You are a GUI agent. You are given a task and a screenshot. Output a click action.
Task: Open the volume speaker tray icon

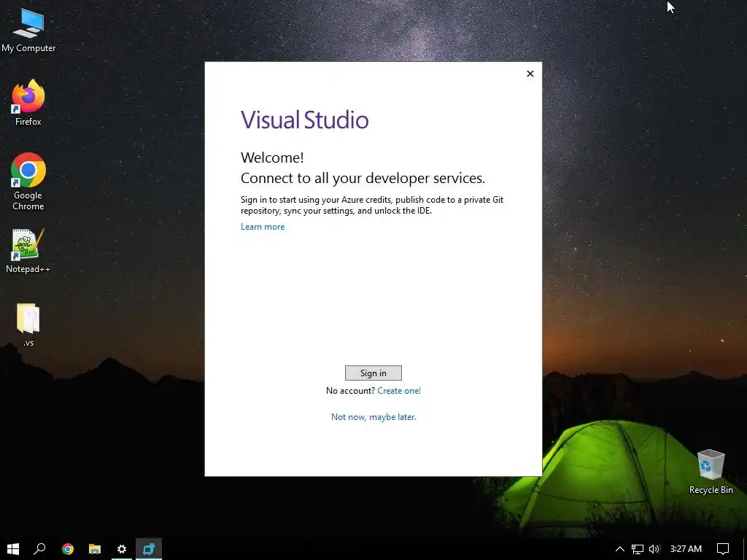tap(654, 549)
